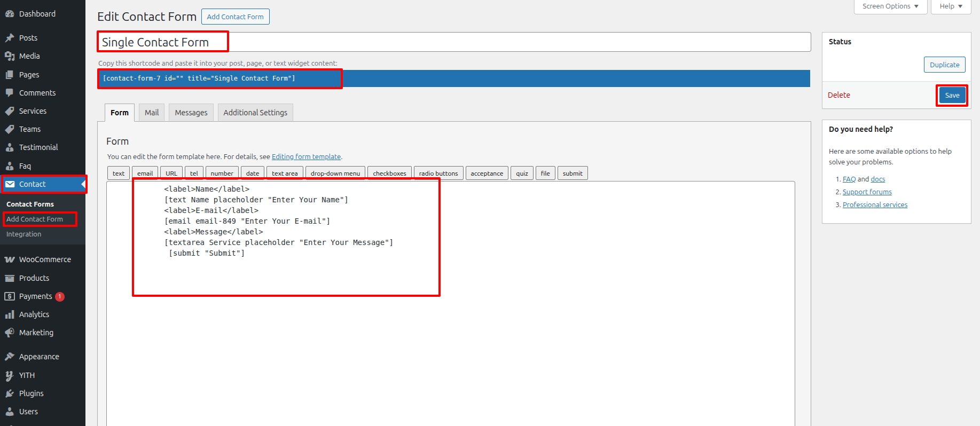The height and width of the screenshot is (426, 980).
Task: Click the WooCommerce logo icon
Action: [10, 260]
